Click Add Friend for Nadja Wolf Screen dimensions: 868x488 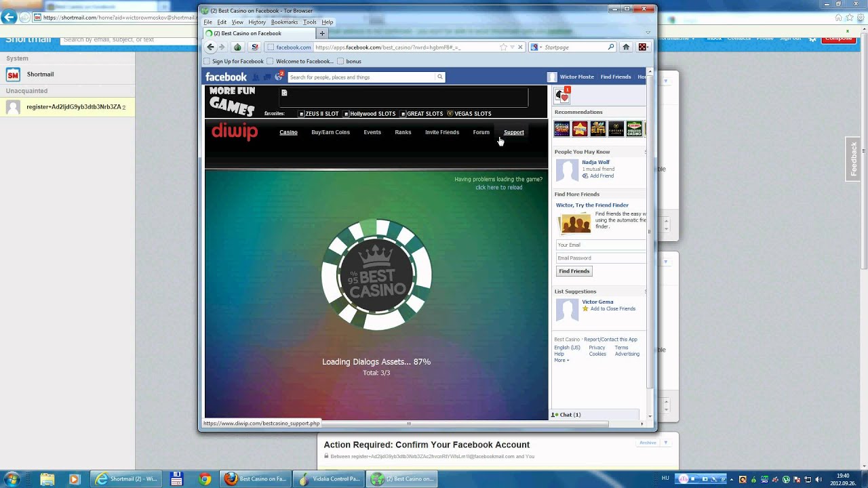597,176
